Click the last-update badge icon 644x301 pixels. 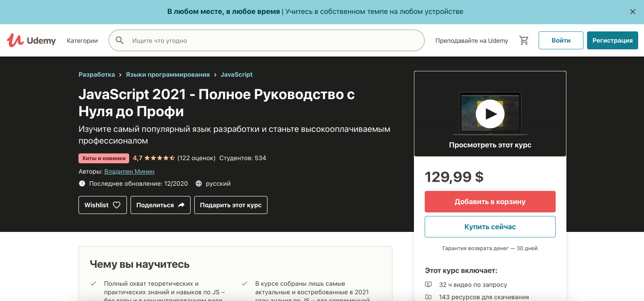tap(82, 183)
